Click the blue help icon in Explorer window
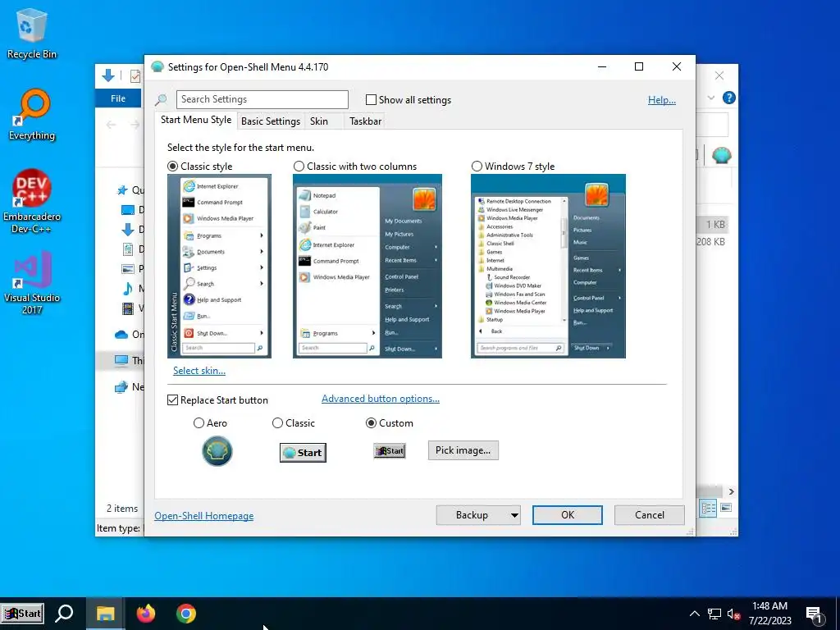The height and width of the screenshot is (630, 840). [x=728, y=98]
